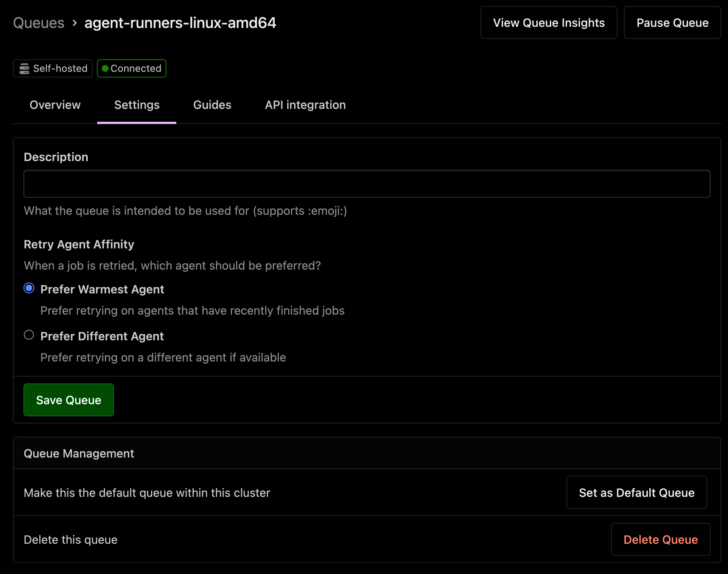Click the Self-hosted badge
Image resolution: width=728 pixels, height=574 pixels.
click(x=52, y=68)
